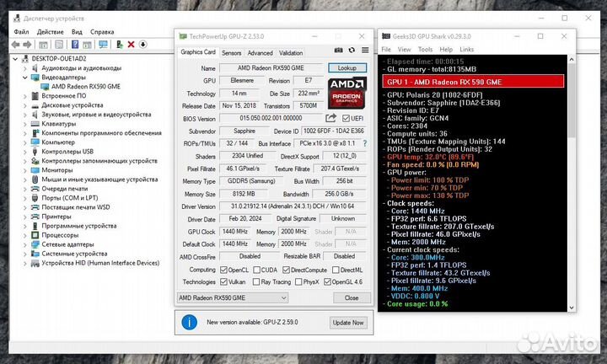Click the bus interface question mark
Viewport: 607px width, 364px height.
pos(365,143)
